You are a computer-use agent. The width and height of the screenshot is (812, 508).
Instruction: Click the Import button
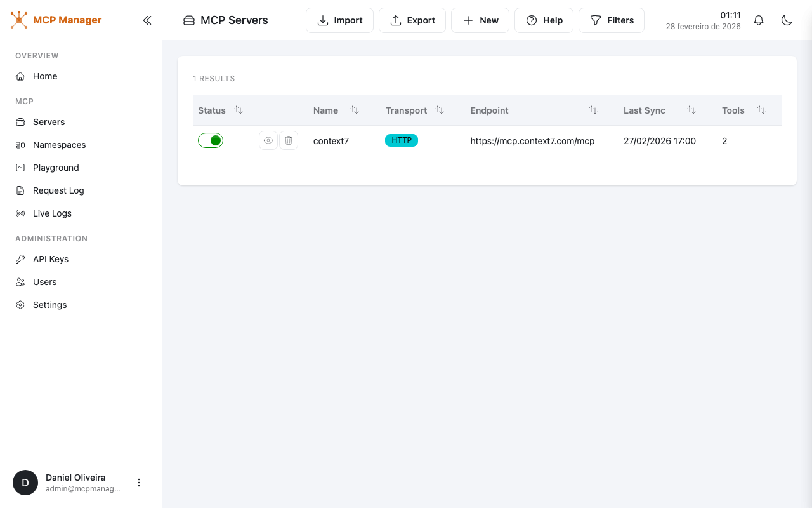tap(339, 20)
